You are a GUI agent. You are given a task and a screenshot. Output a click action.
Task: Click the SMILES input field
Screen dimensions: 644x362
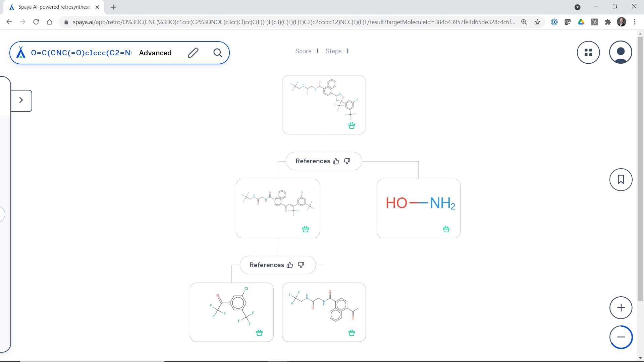[x=81, y=53]
